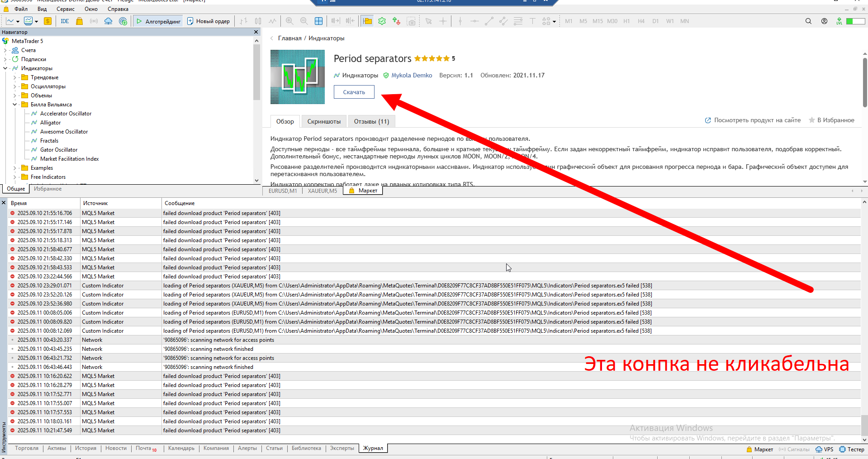The image size is (868, 459).
Task: Open the search magnifier icon
Action: tap(808, 21)
